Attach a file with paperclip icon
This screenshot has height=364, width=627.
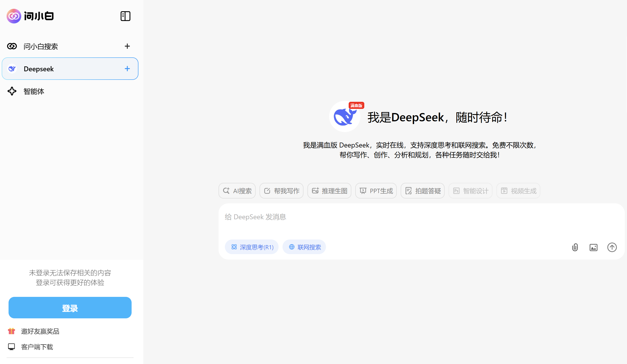click(x=575, y=248)
